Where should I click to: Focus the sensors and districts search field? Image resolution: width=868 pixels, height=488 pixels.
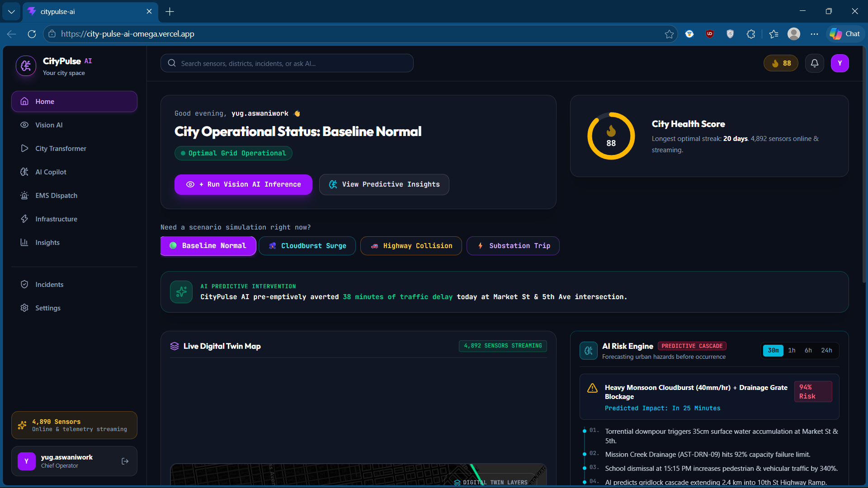tap(287, 63)
